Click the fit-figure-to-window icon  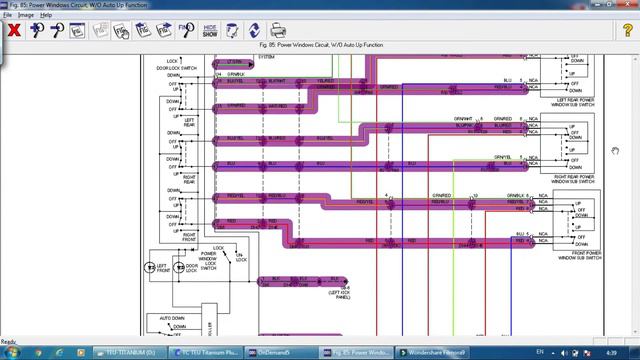[x=77, y=31]
